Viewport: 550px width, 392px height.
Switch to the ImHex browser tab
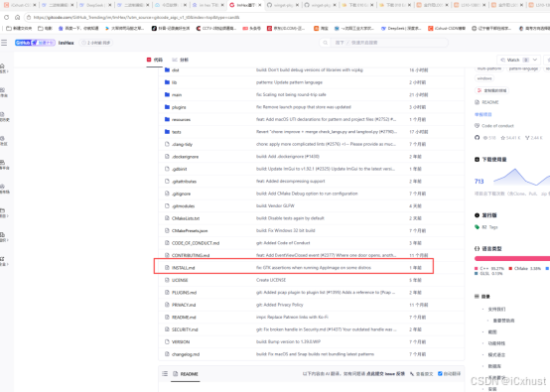[x=245, y=5]
